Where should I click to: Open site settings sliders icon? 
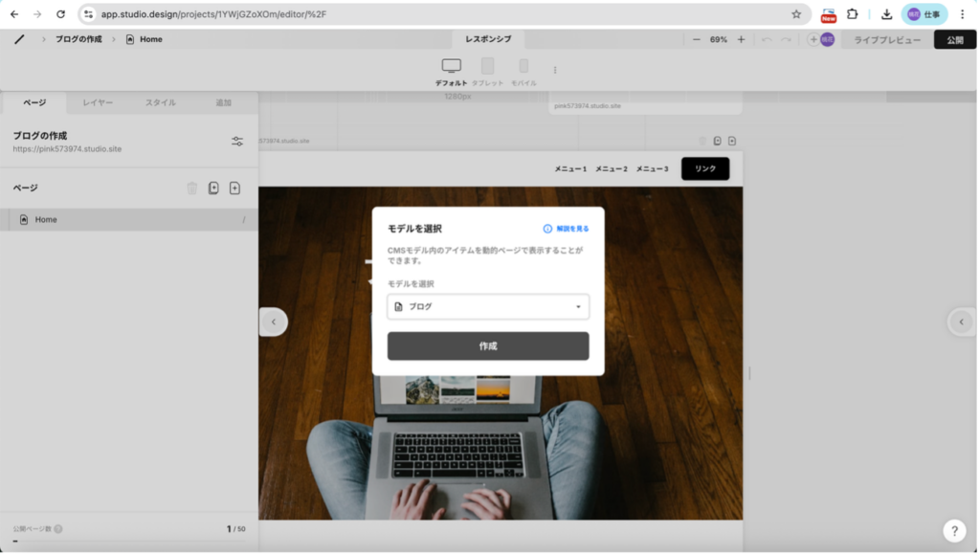click(x=237, y=142)
